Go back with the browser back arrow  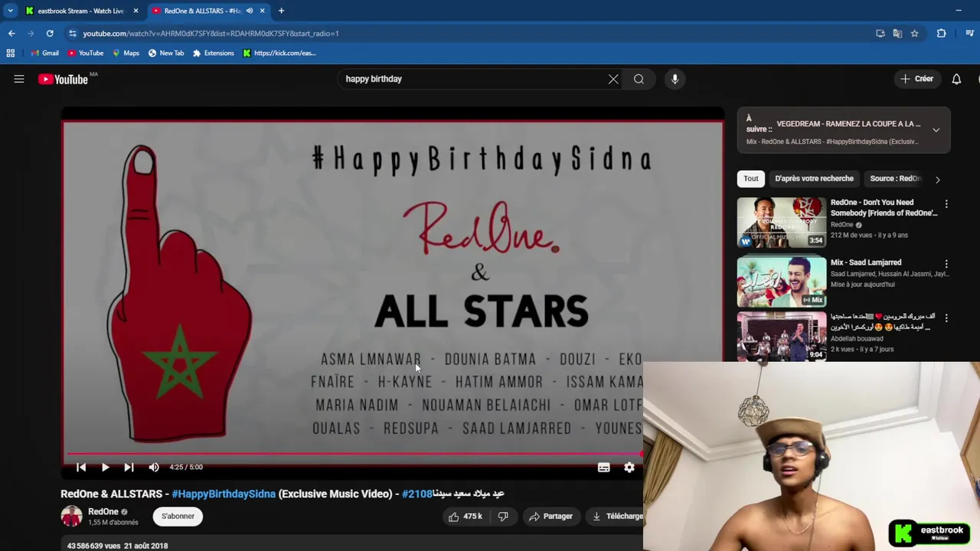pos(11,34)
